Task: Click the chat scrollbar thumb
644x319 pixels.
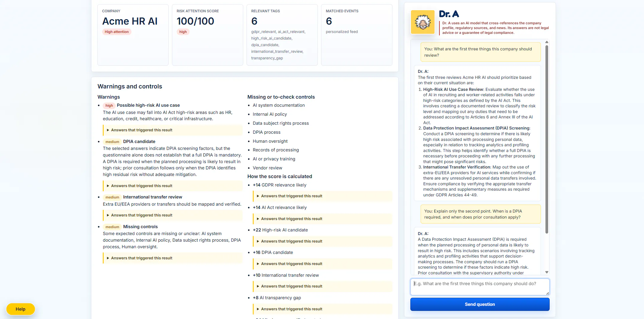Action: pyautogui.click(x=547, y=139)
